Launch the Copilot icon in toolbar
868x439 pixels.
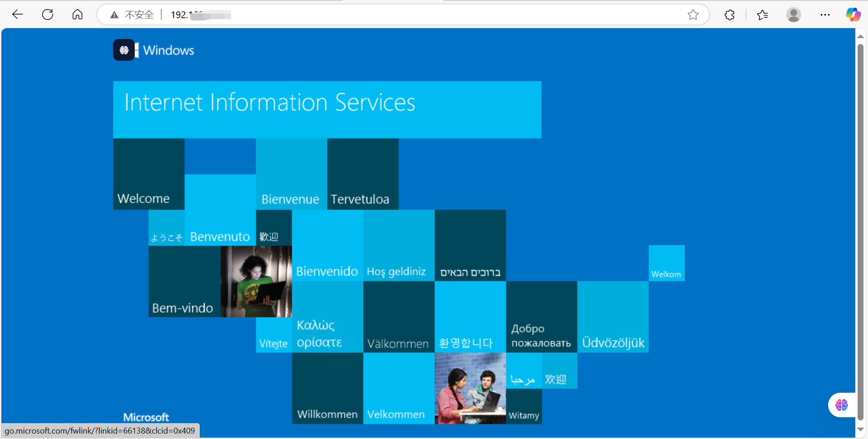click(854, 15)
